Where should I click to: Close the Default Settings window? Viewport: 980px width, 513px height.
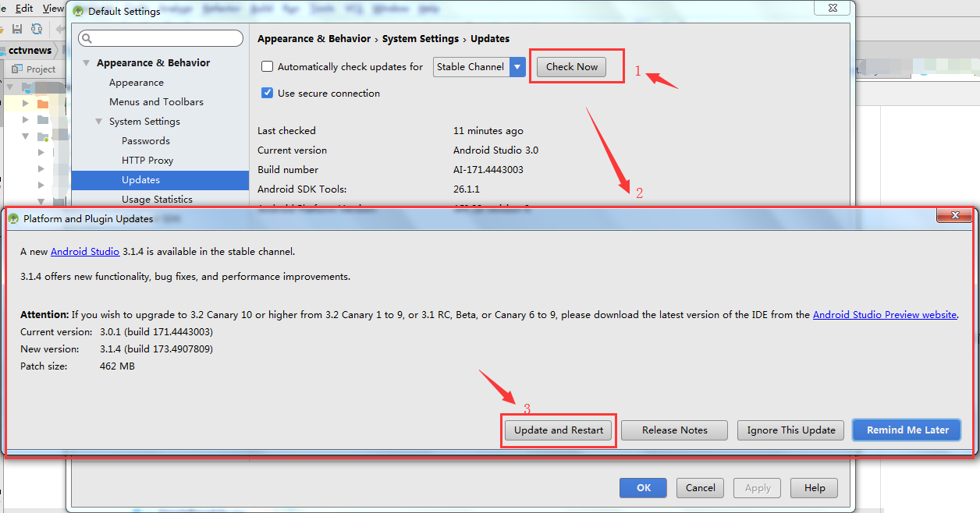833,8
